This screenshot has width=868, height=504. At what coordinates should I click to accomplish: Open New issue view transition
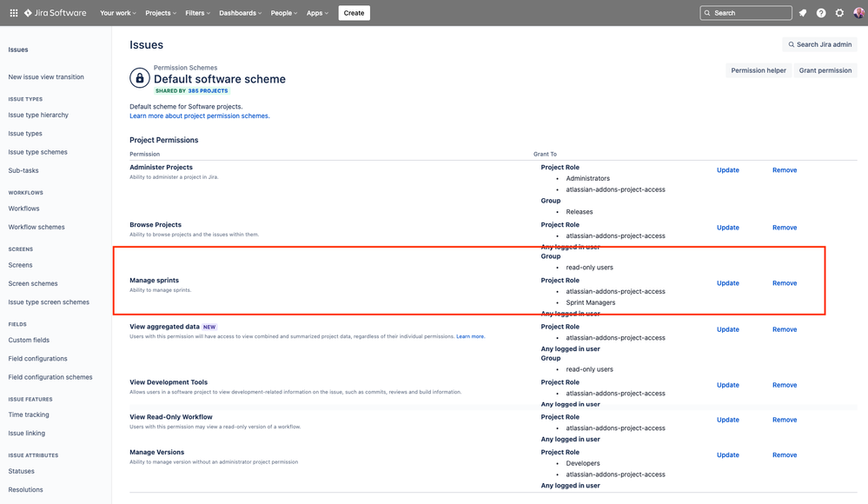click(46, 77)
